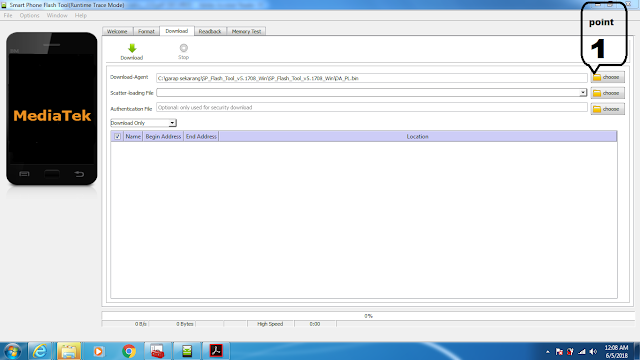640x360 pixels.
Task: Click the Location column header
Action: click(x=418, y=136)
